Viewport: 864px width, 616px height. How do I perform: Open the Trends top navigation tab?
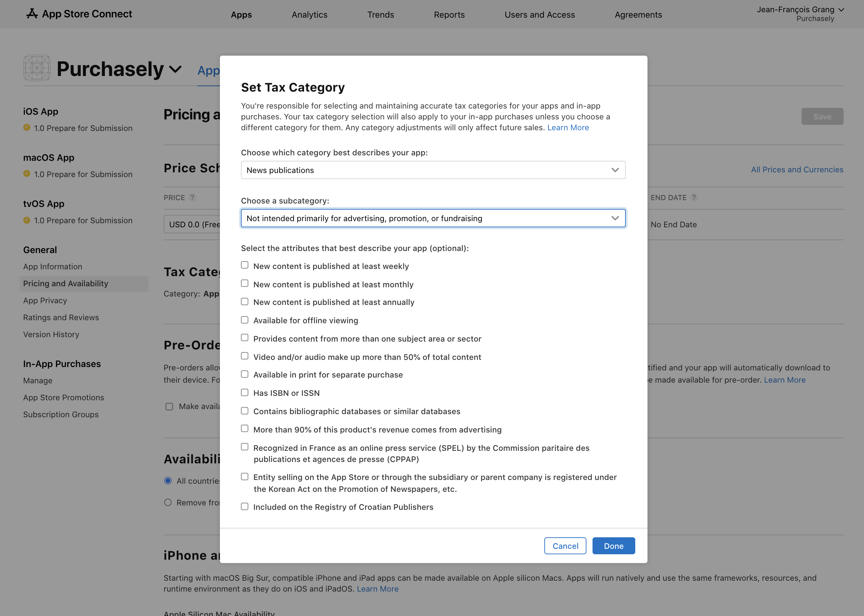click(x=380, y=14)
